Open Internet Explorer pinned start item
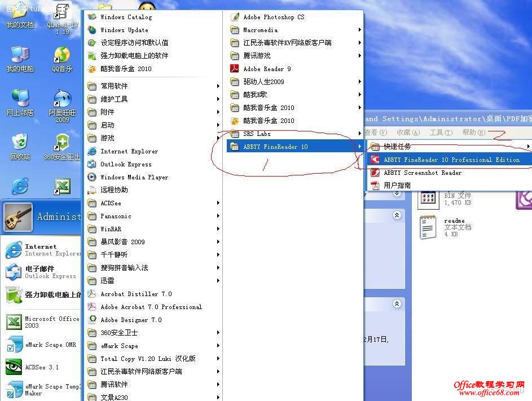This screenshot has width=532, height=401. 43,250
